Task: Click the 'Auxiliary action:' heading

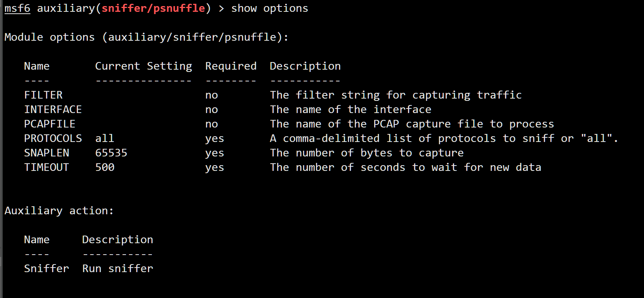Action: click(x=59, y=211)
